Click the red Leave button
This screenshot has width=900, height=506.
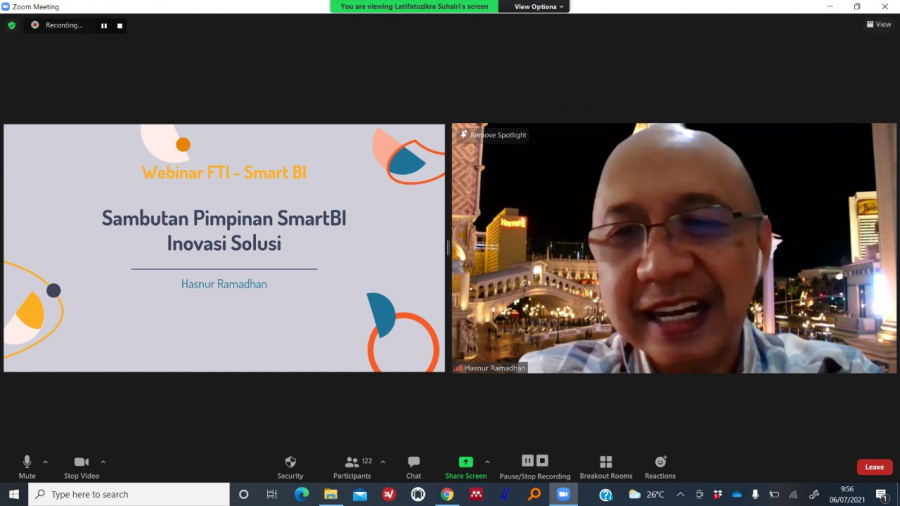coord(874,467)
